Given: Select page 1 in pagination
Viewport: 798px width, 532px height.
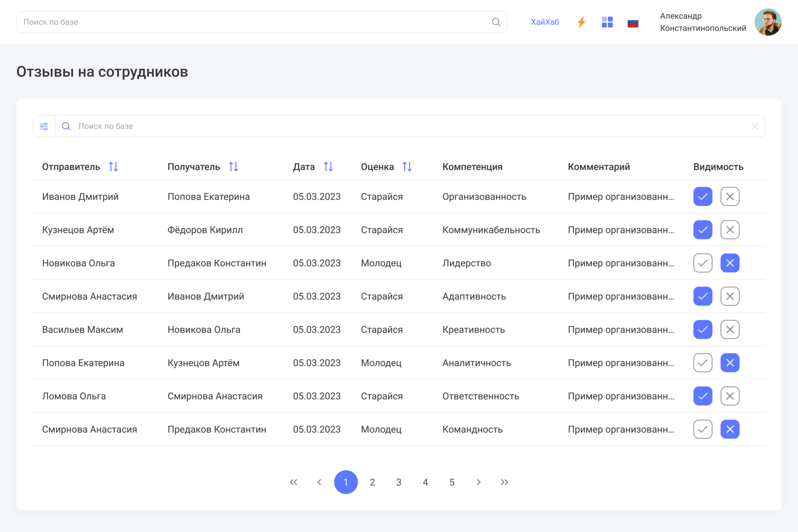Looking at the screenshot, I should (346, 482).
